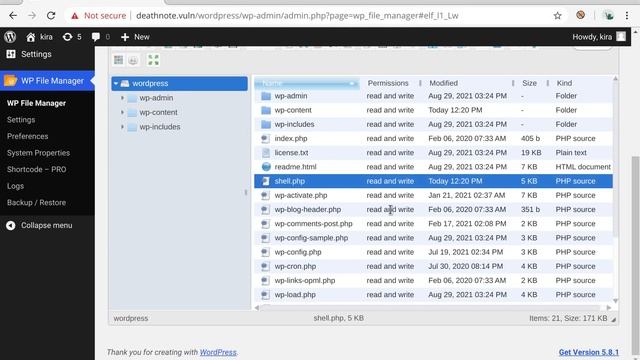Click the Not secure warning badge
Image resolution: width=640 pixels, height=360 pixels.
[x=98, y=16]
